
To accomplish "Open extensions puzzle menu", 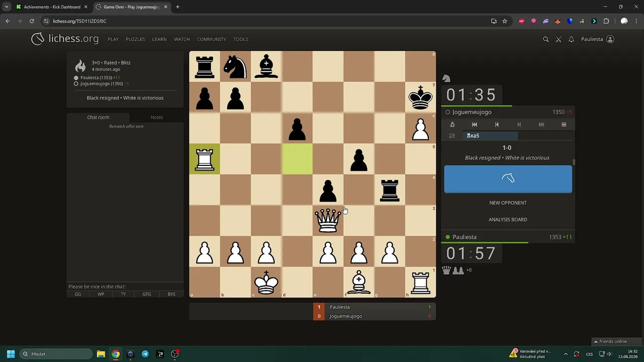I will point(606,21).
